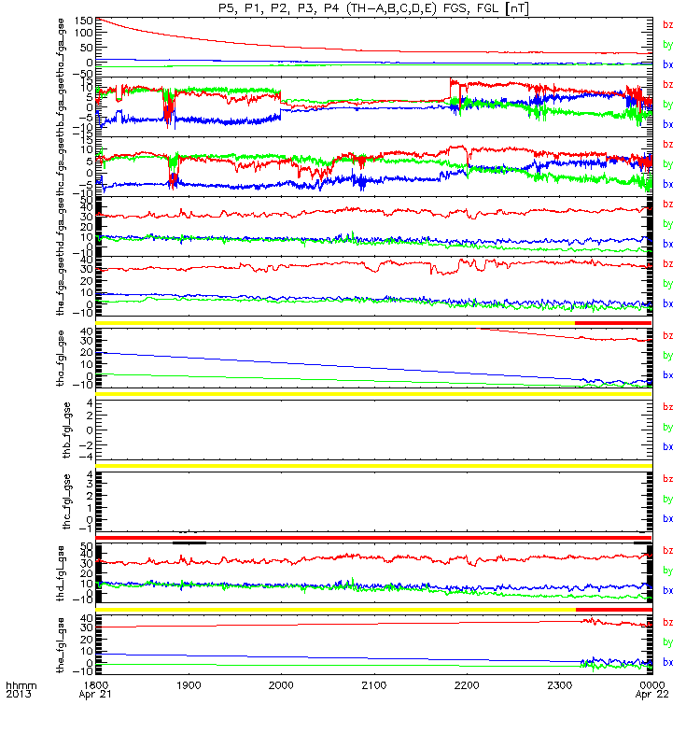700x747 pixels.
Task: Click the "hhmm" axis format label
Action: coord(21,685)
